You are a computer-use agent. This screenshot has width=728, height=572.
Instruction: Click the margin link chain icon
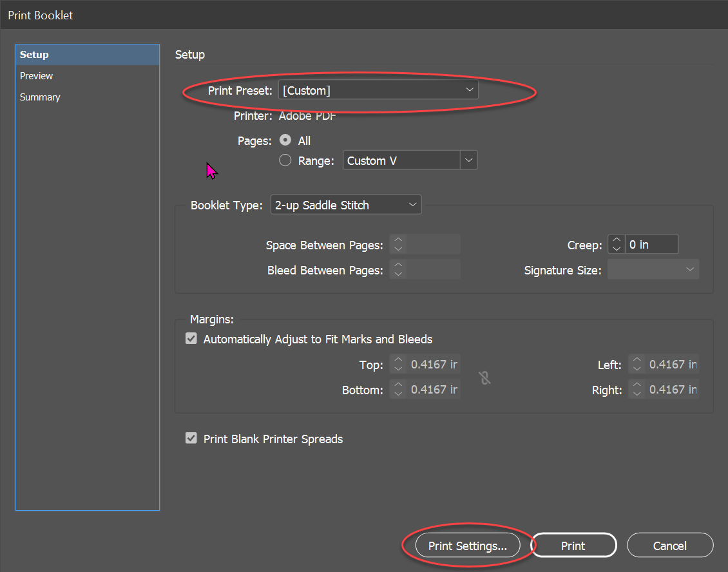484,379
